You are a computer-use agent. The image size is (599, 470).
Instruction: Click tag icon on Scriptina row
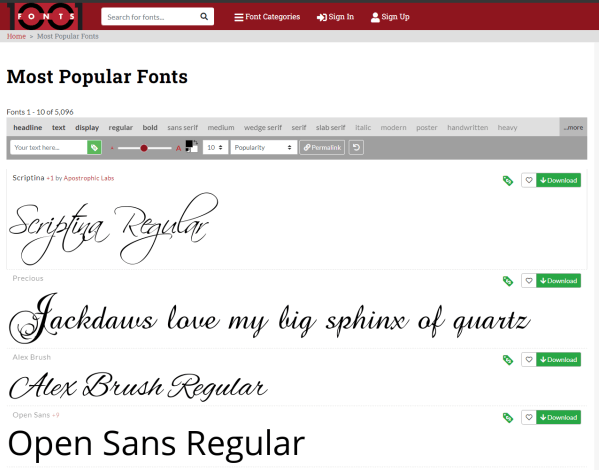click(x=508, y=180)
